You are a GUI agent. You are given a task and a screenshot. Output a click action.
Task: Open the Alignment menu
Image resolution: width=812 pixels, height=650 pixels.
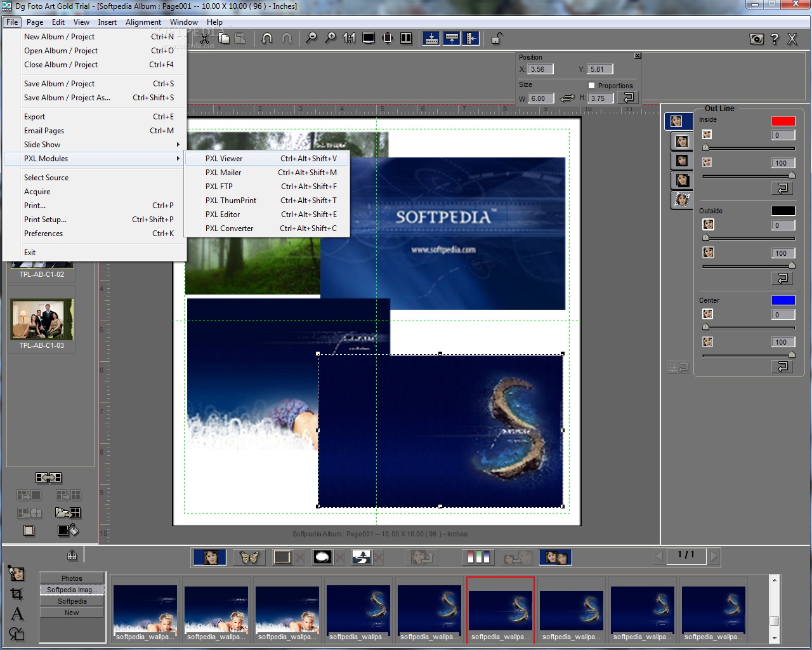point(143,22)
